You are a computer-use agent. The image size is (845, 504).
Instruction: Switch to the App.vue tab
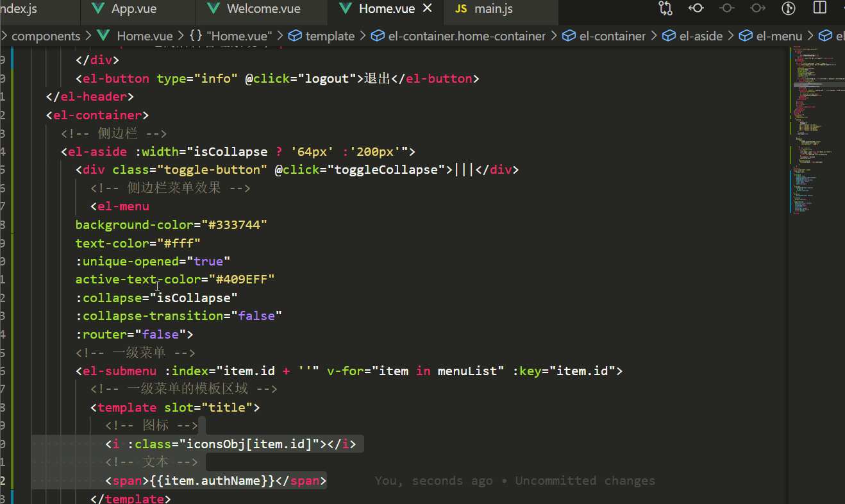coord(133,9)
